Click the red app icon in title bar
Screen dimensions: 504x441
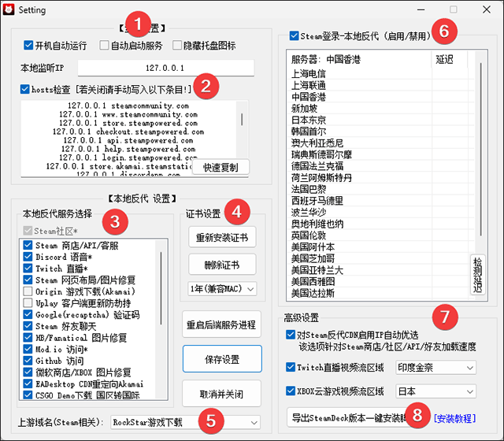9,9
